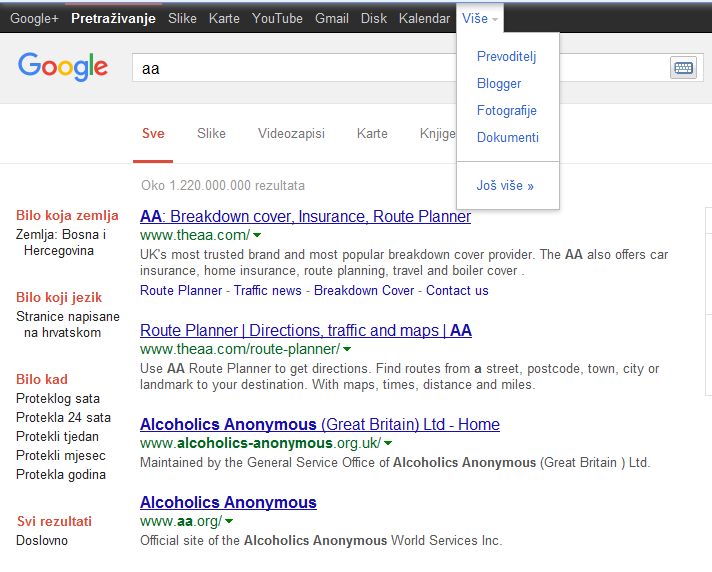Click the Još više » option
The height and width of the screenshot is (572, 712).
[x=505, y=186]
